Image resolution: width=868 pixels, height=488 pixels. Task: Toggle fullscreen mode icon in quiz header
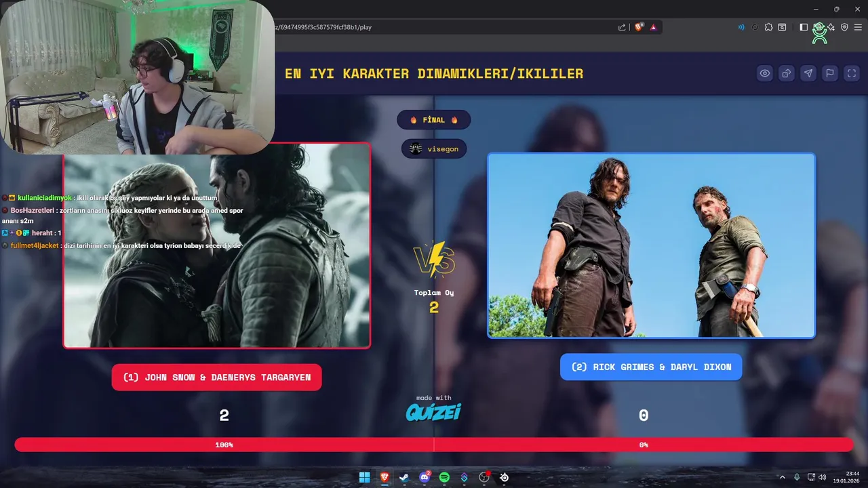coord(852,73)
